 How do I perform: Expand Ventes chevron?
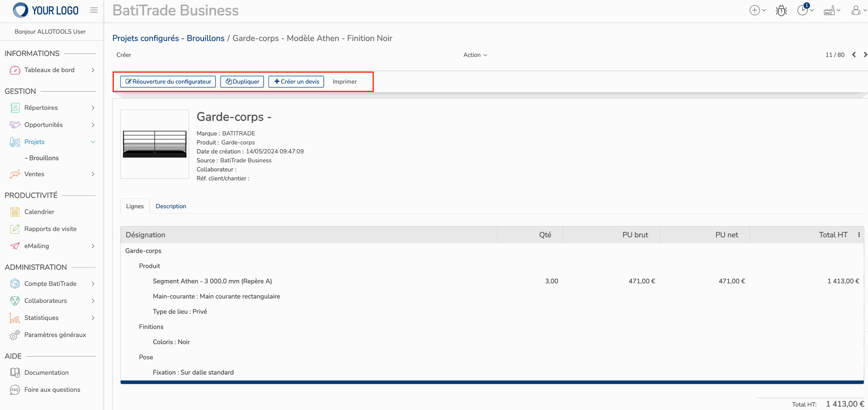pos(93,174)
